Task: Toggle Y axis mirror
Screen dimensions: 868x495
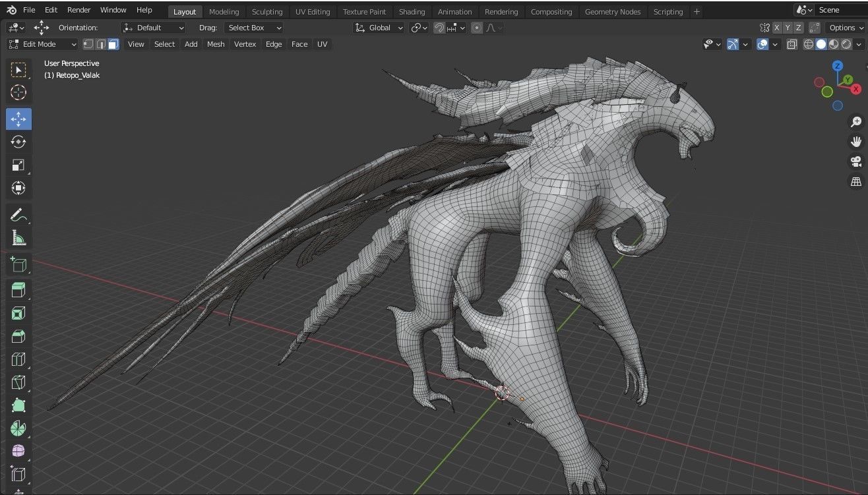Action: 788,28
